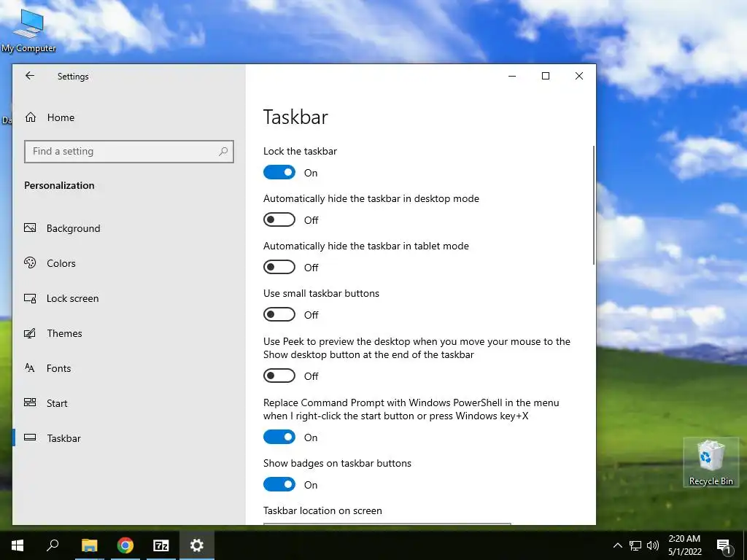This screenshot has height=560, width=747.
Task: Click the Taskbar sidebar icon
Action: pyautogui.click(x=30, y=437)
